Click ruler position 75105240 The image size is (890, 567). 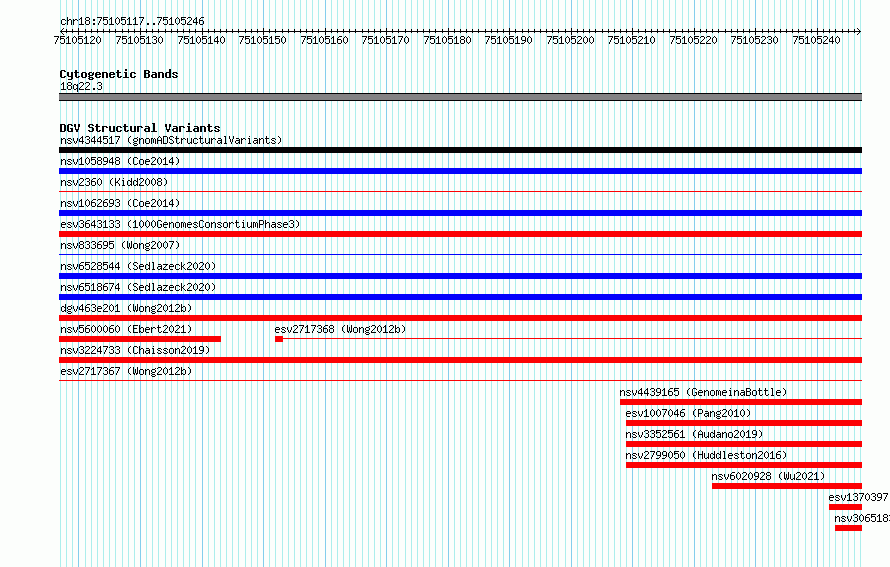[816, 40]
